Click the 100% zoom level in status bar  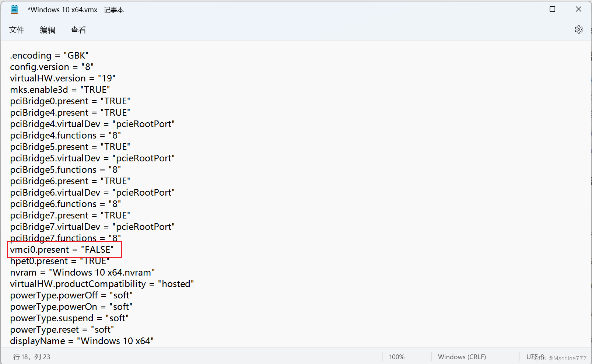[x=397, y=357]
